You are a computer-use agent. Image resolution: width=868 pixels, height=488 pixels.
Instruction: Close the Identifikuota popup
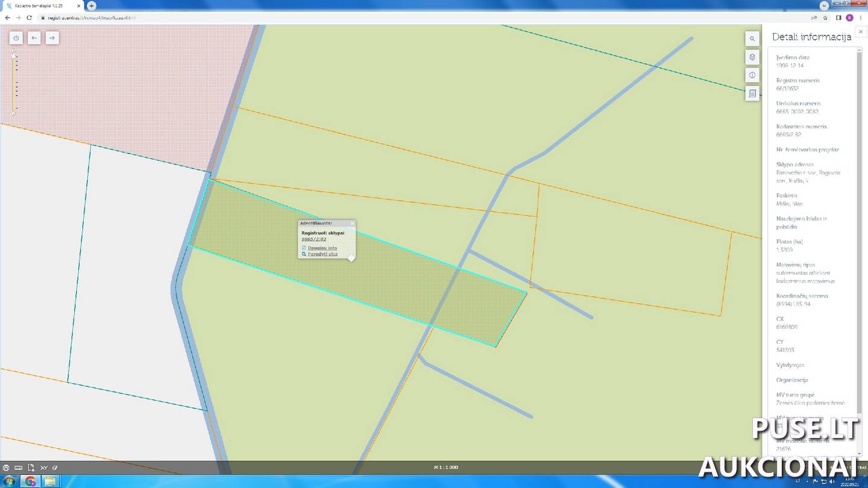[x=353, y=224]
